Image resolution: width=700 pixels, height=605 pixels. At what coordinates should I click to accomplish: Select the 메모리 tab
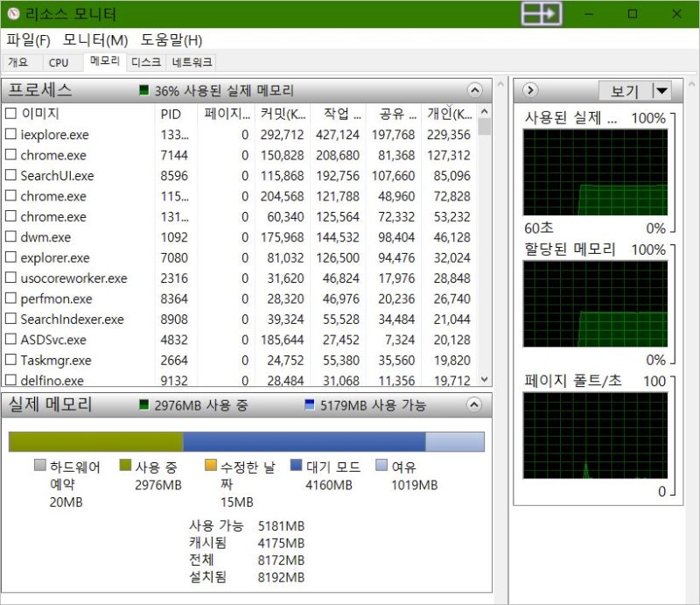pos(105,61)
